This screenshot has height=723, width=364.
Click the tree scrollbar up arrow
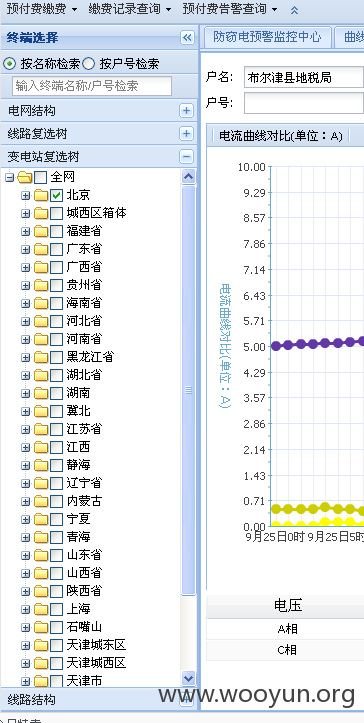188,177
